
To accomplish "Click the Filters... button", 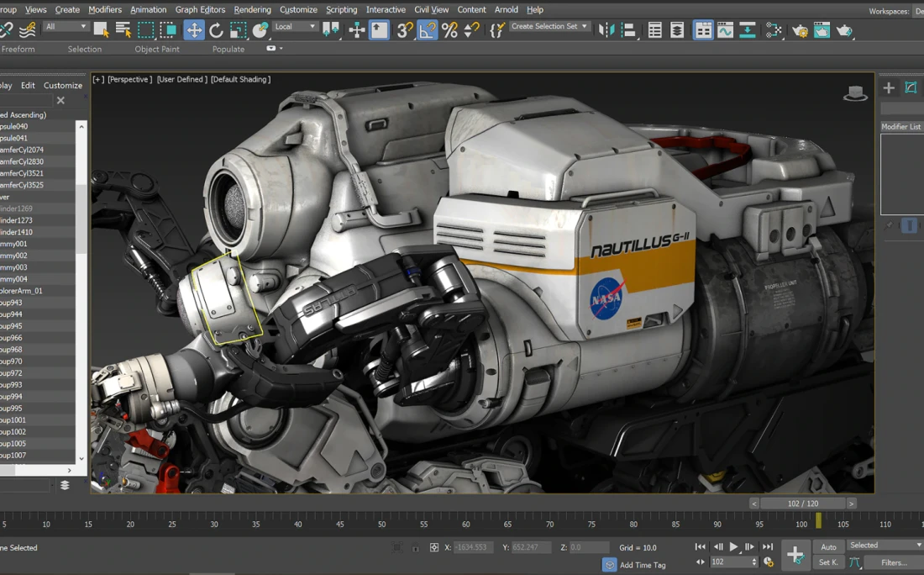I will click(x=893, y=562).
